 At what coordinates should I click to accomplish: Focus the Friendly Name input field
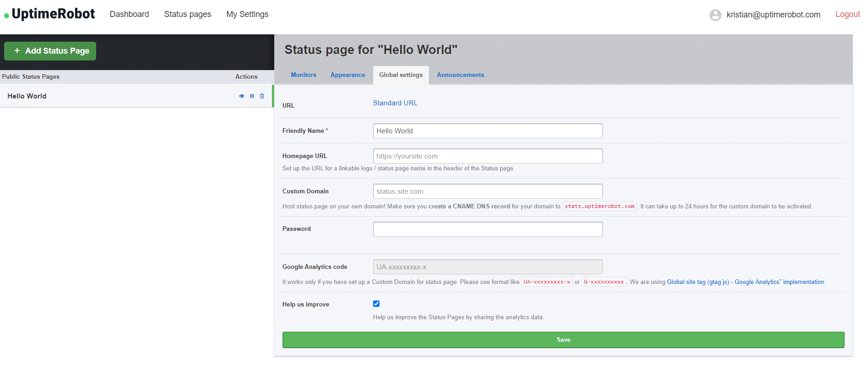488,131
